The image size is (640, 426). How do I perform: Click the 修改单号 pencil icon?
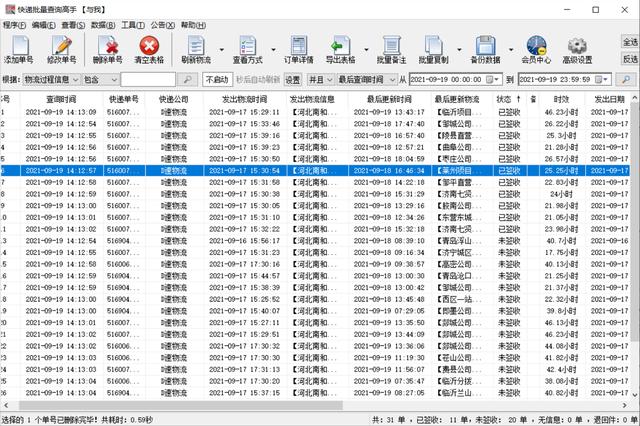click(62, 45)
